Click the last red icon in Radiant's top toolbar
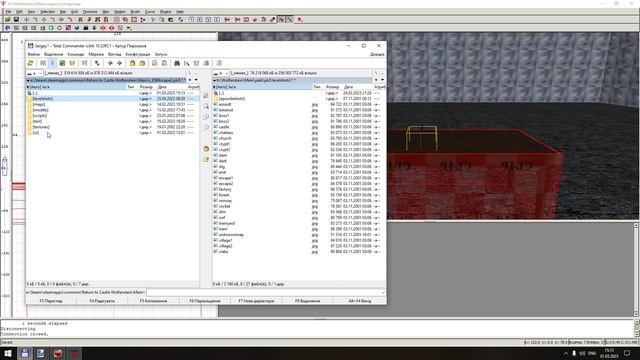 (x=300, y=20)
